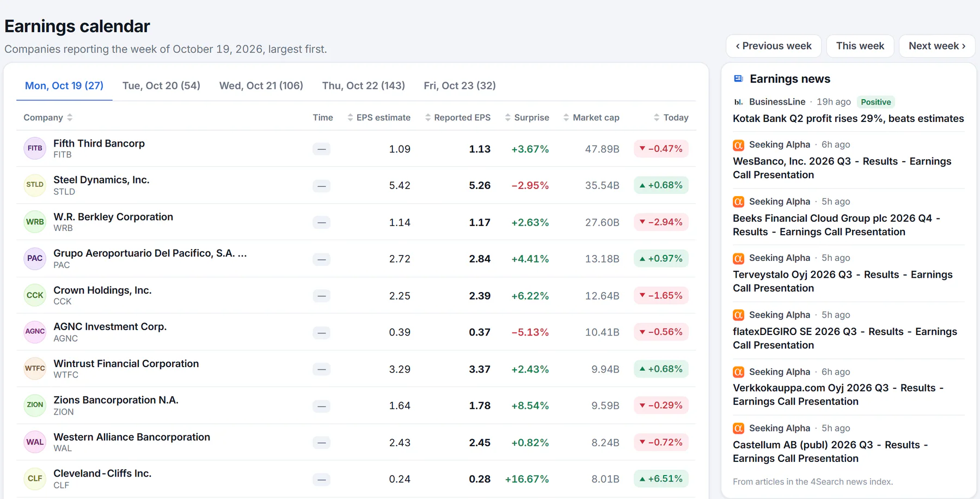Switch to the Wed, Oct 21 tab
Image resolution: width=980 pixels, height=499 pixels.
tap(261, 86)
